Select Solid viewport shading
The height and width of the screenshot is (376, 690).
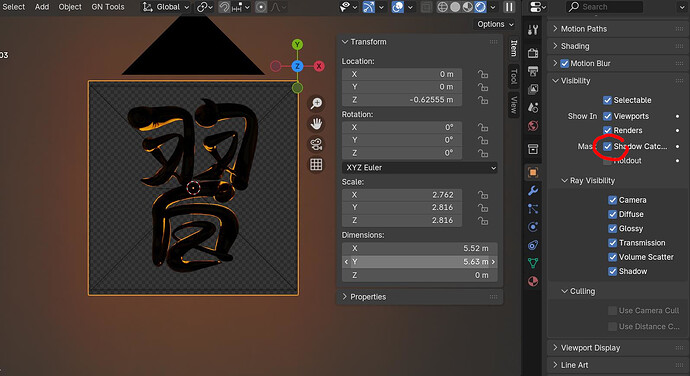pyautogui.click(x=455, y=7)
